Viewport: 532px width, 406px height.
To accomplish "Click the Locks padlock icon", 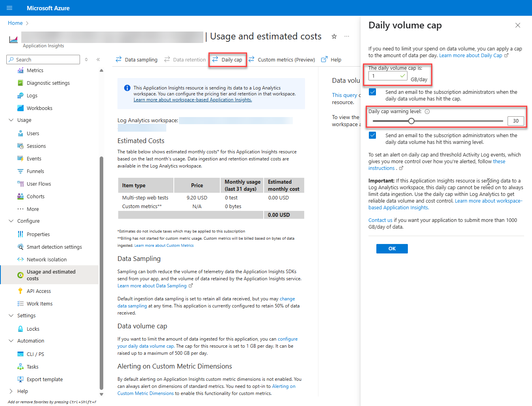I will coord(20,329).
